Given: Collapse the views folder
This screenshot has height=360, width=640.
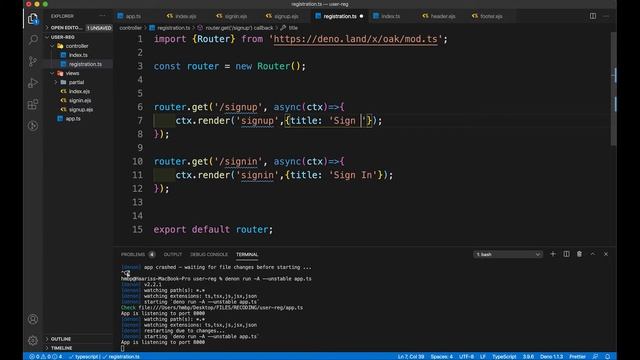Looking at the screenshot, I should tap(72, 73).
